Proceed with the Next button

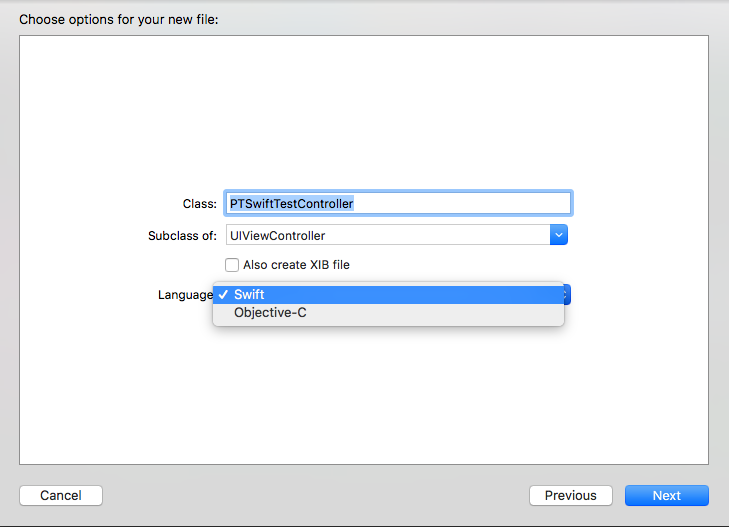coord(667,495)
